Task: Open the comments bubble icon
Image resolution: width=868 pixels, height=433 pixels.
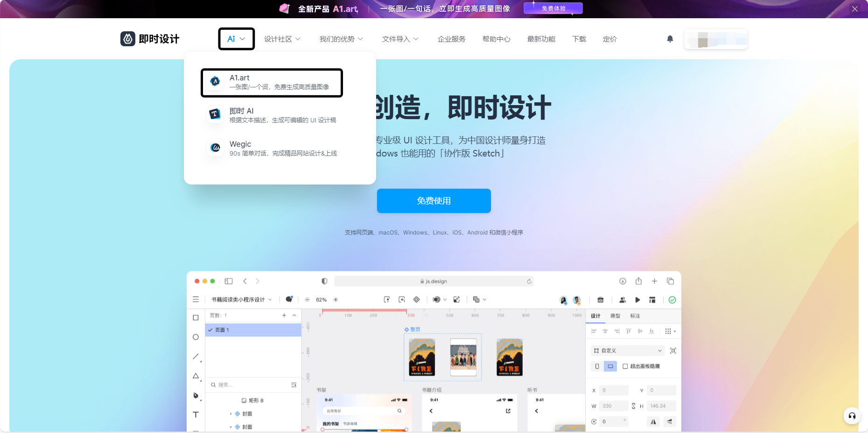Action: 289,299
